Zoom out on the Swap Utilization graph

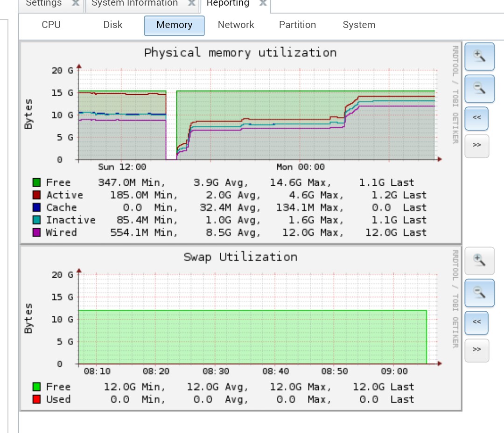[x=479, y=293]
